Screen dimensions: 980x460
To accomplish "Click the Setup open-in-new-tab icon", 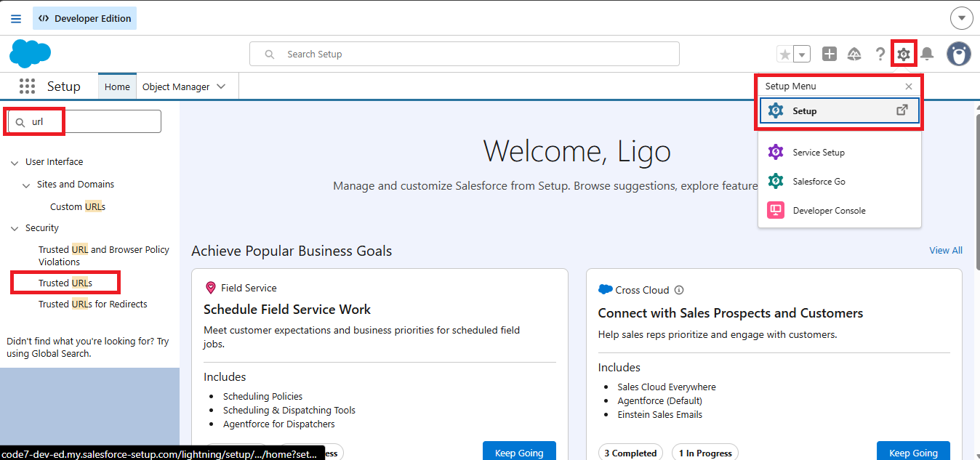I will (x=901, y=110).
